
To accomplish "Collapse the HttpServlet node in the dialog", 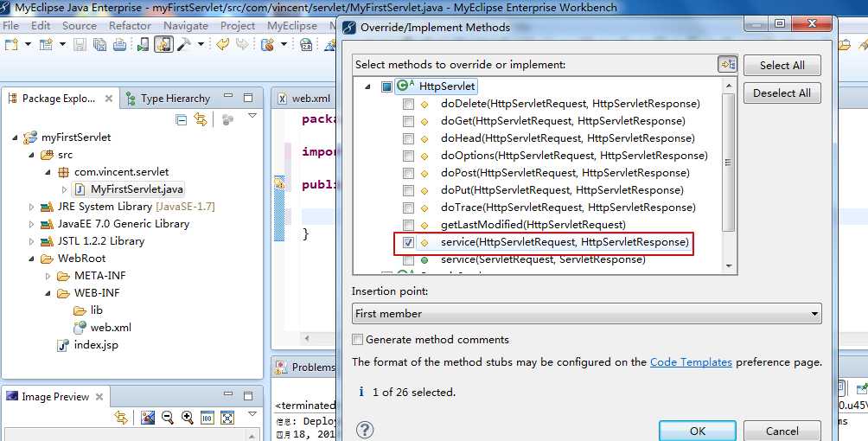I will point(367,86).
